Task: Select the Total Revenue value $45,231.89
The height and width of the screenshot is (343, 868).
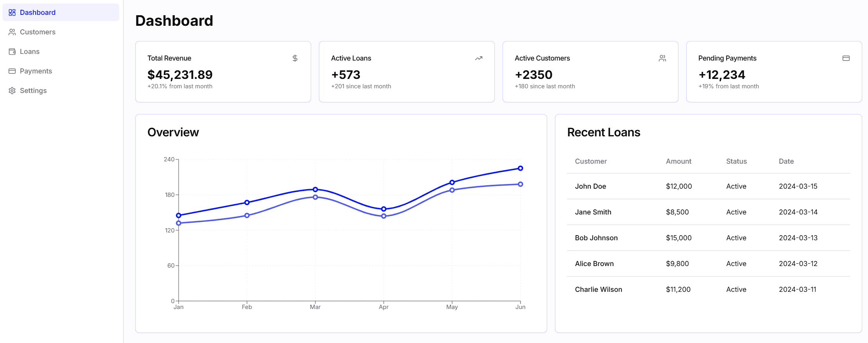Action: click(x=180, y=75)
